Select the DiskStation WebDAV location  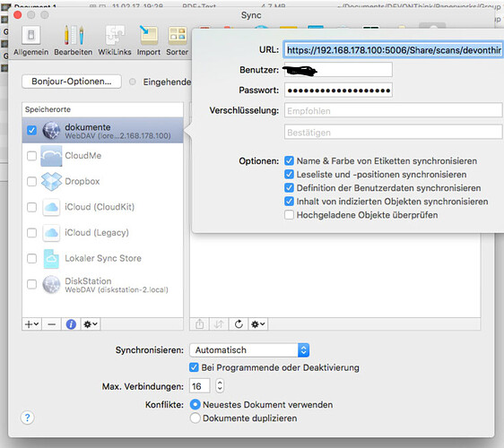(102, 285)
